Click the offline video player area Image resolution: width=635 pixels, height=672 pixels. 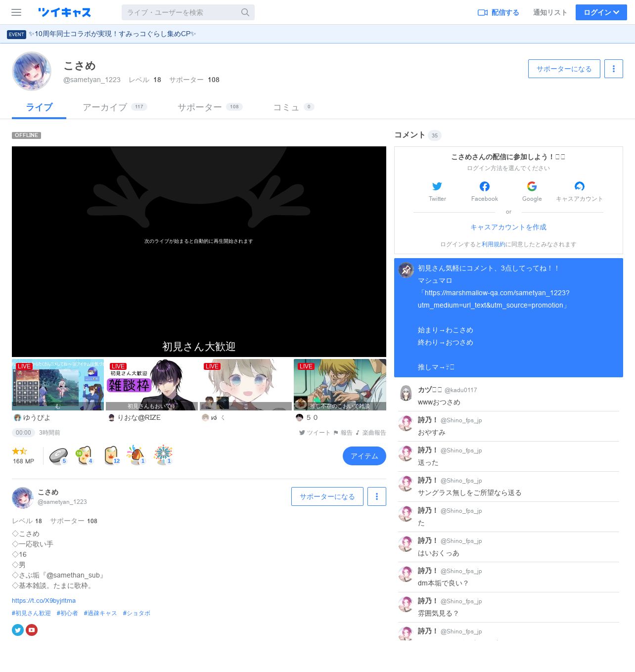199,251
